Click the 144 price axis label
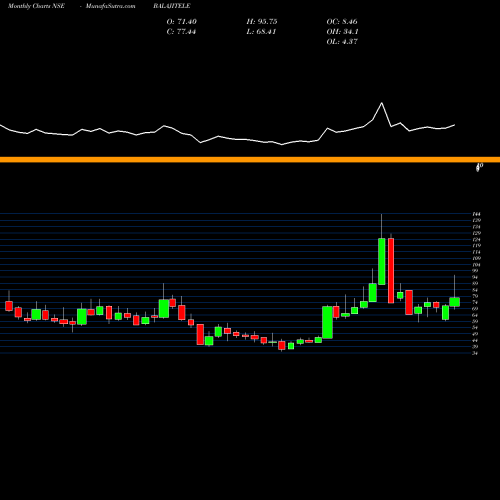Viewport: 500px width, 500px height. pyautogui.click(x=476, y=214)
